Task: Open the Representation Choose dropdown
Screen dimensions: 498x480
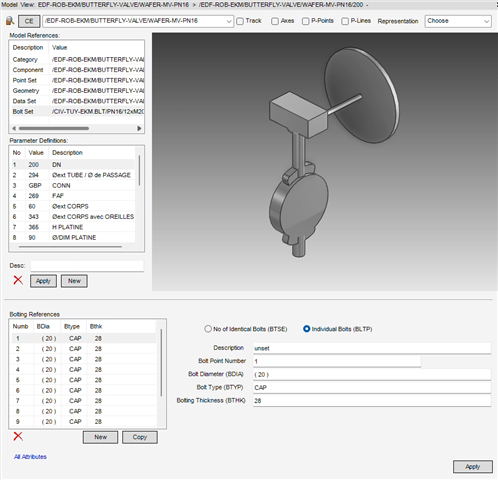Action: pyautogui.click(x=458, y=21)
